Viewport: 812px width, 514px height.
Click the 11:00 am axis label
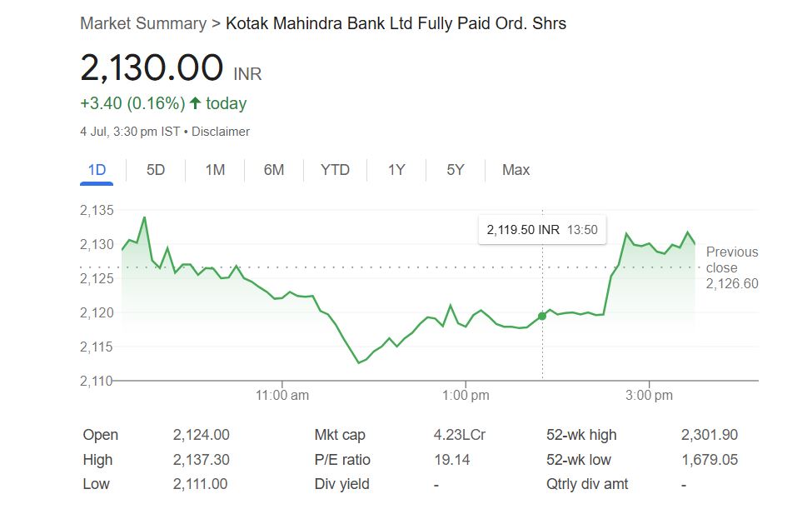click(282, 396)
